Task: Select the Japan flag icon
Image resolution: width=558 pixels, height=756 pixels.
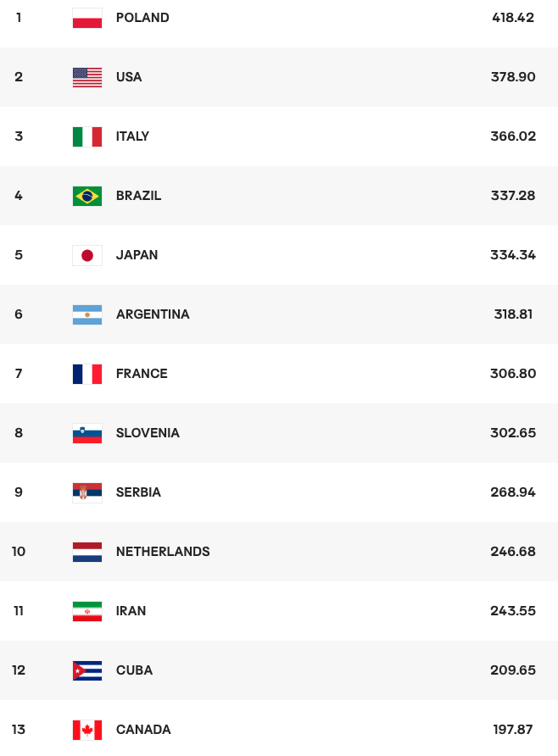Action: [x=87, y=255]
